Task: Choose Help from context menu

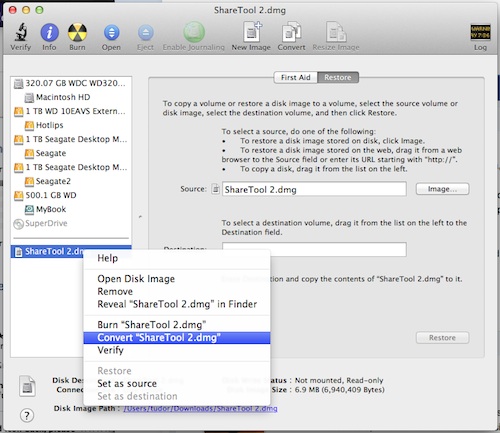Action: pos(177,258)
